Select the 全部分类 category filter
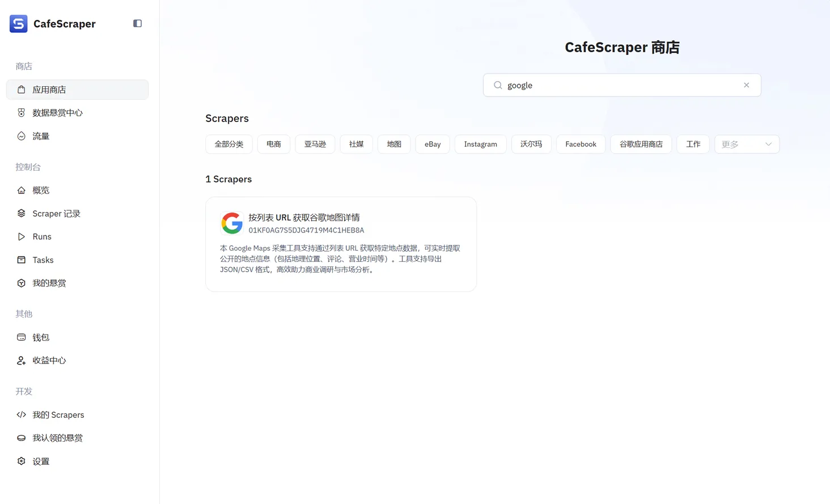 click(x=228, y=144)
